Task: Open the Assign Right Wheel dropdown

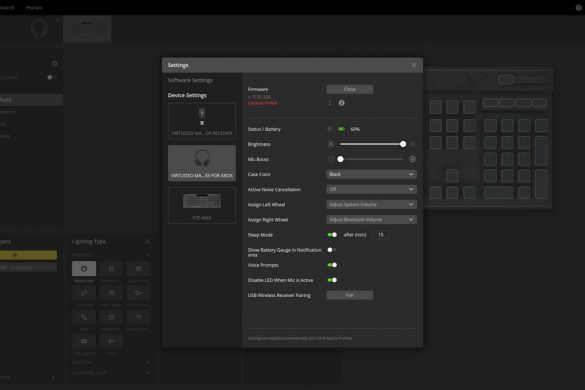Action: coord(372,220)
